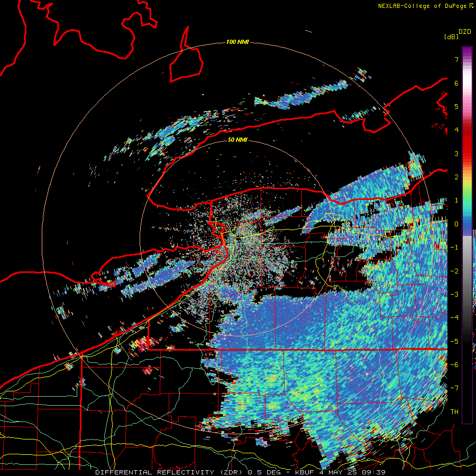This screenshot has height=476, width=476.
Task: Click the 50 NMI range ring label
Action: point(237,140)
